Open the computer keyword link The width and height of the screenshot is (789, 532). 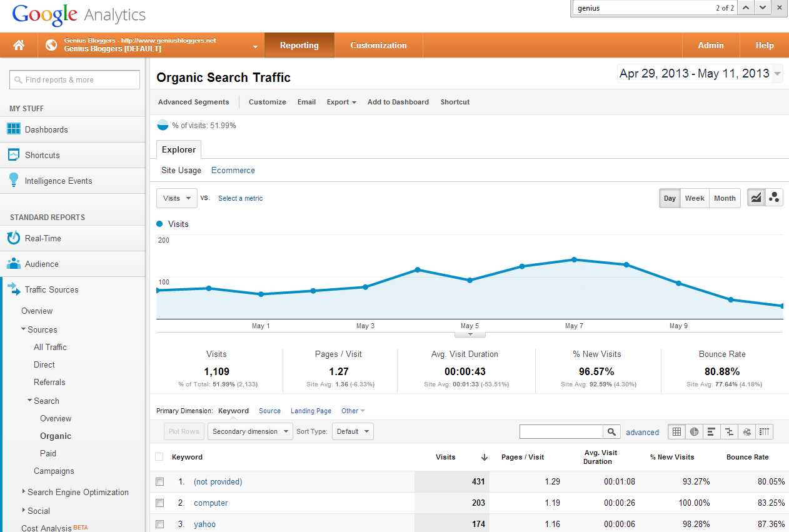tap(211, 503)
